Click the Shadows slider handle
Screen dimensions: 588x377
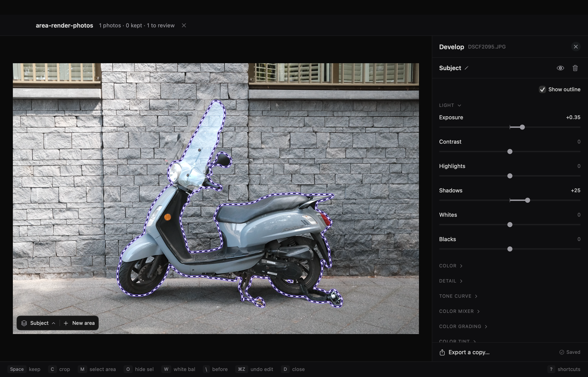pos(528,200)
